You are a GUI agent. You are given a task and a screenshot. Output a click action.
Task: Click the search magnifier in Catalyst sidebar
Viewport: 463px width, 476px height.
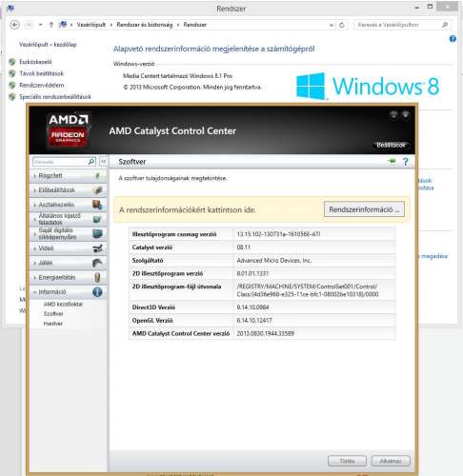[x=91, y=162]
